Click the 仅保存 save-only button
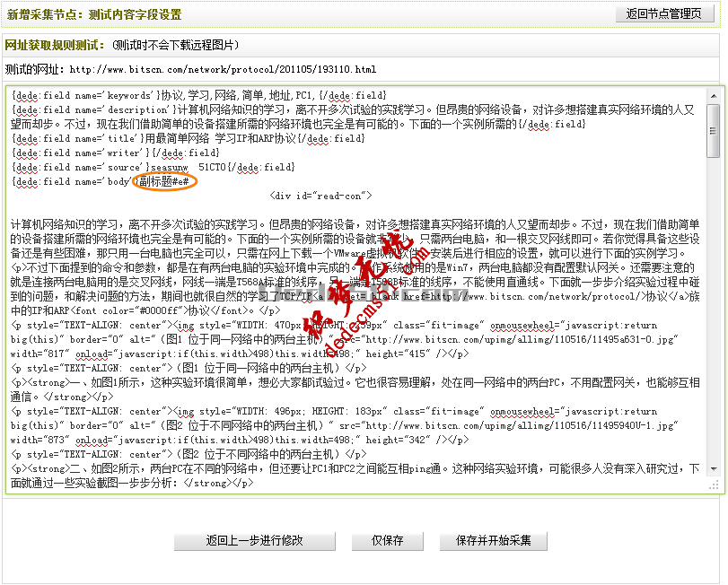The image size is (728, 585). click(x=387, y=541)
